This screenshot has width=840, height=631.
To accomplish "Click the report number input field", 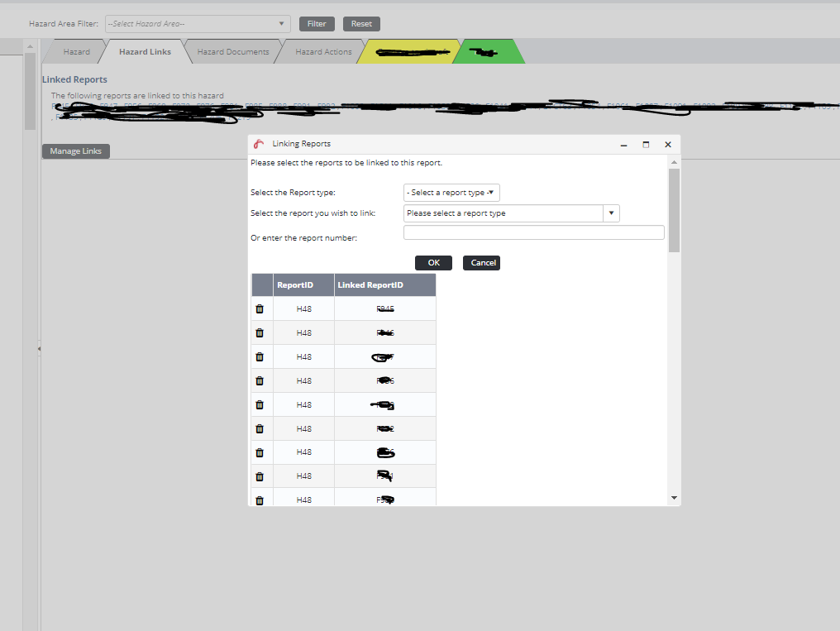I will 533,233.
